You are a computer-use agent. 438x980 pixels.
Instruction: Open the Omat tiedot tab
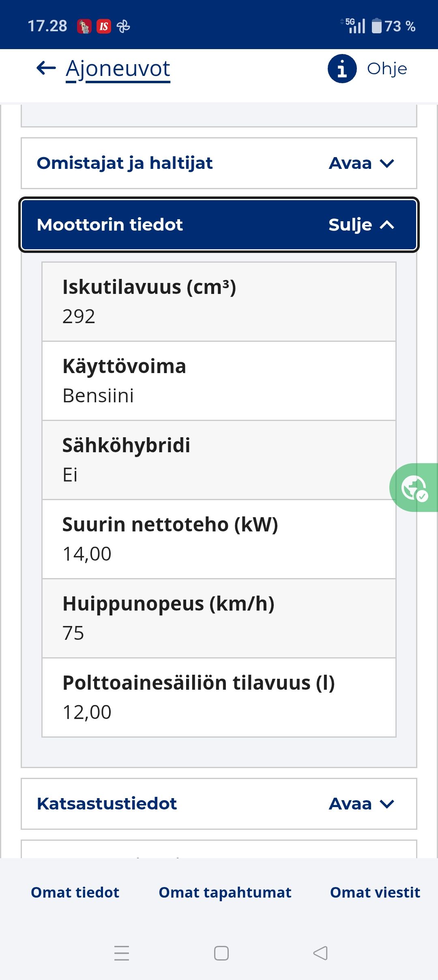pos(75,892)
